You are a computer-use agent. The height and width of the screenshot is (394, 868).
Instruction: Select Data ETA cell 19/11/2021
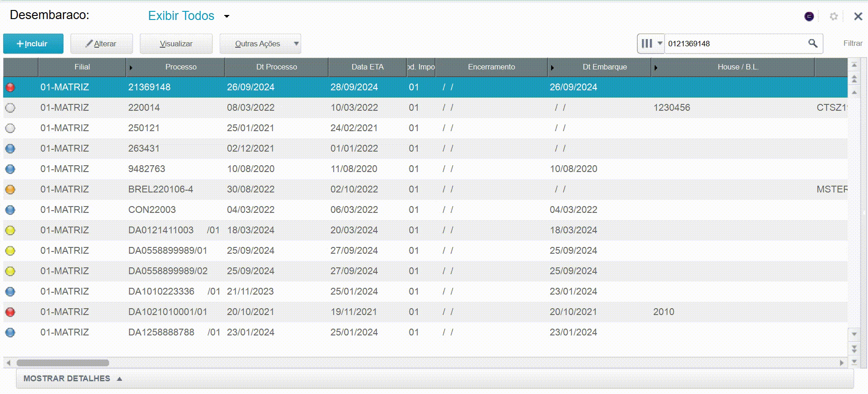[x=354, y=312]
